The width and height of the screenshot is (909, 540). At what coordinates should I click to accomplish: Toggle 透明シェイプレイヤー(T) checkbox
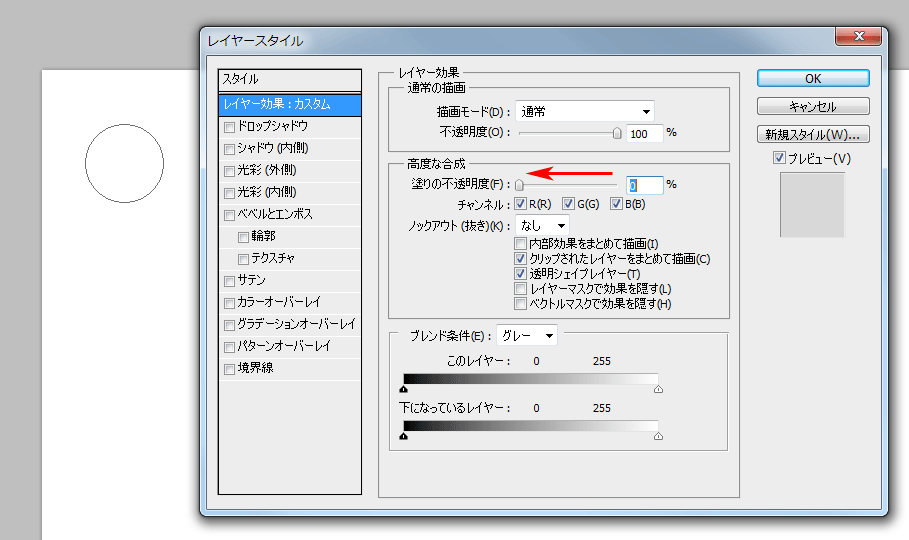(520, 274)
